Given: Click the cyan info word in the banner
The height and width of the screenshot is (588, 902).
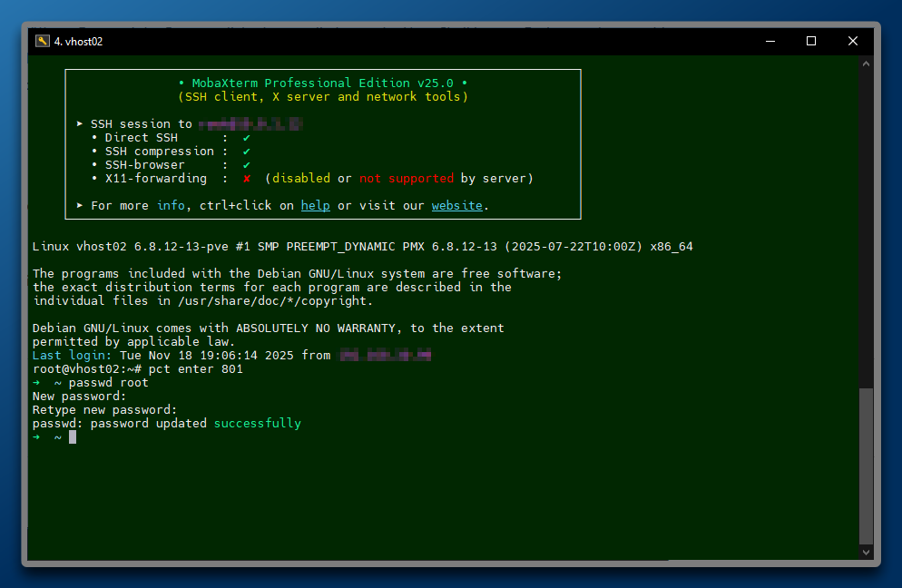Looking at the screenshot, I should point(170,206).
